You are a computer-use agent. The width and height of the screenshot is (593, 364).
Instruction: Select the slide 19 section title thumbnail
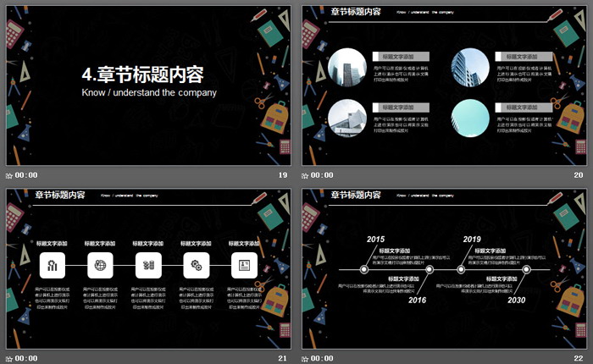point(148,85)
